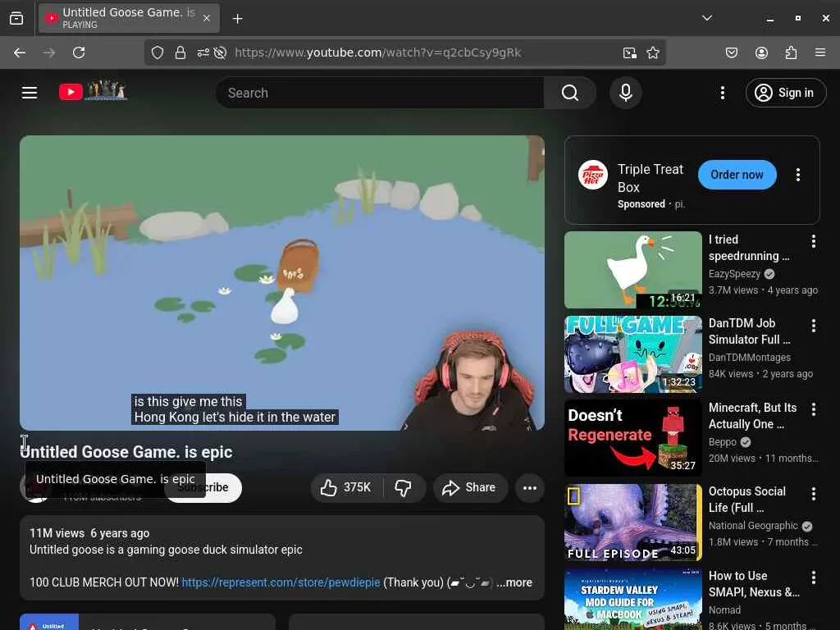This screenshot has width=840, height=630.
Task: Reload the current page
Action: coord(79,52)
